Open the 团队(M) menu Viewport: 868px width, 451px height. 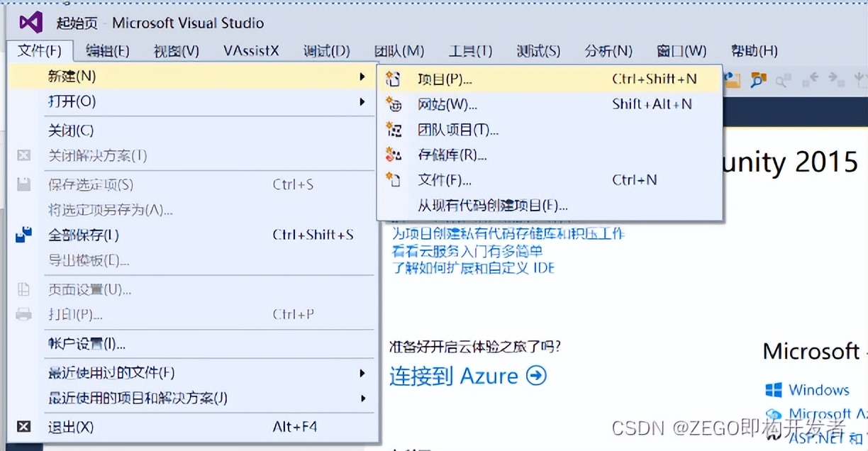click(399, 51)
